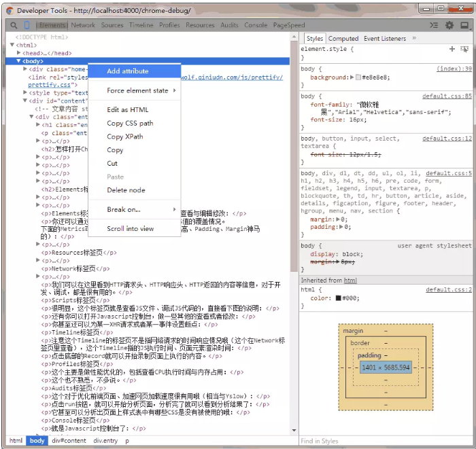
Task: Select Delete node in context menu
Action: coord(126,190)
